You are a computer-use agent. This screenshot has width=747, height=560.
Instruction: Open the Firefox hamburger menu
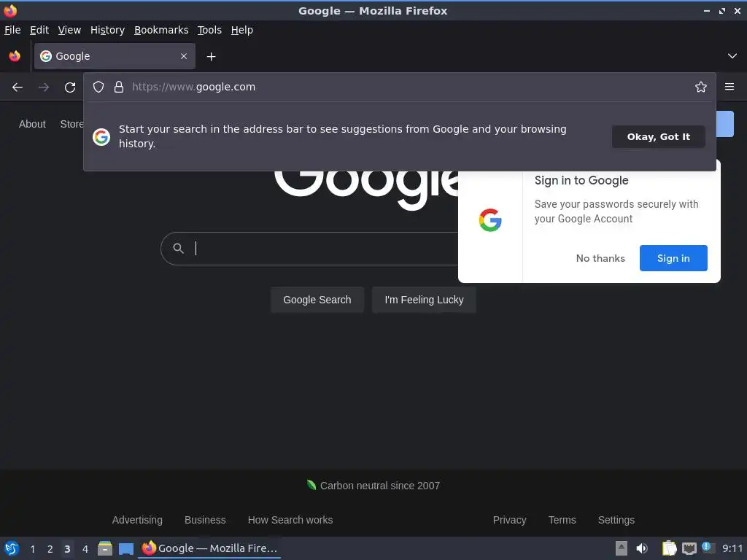click(729, 87)
